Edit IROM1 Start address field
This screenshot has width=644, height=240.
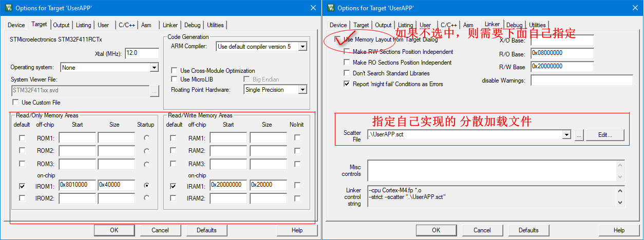click(x=78, y=185)
